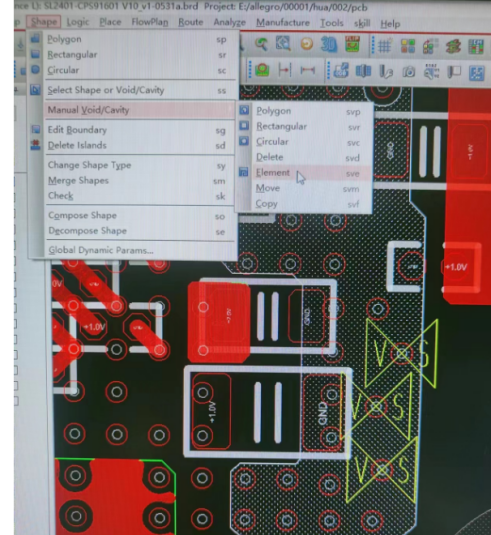Open the Manufacture menu
The width and height of the screenshot is (491, 535).
point(283,23)
